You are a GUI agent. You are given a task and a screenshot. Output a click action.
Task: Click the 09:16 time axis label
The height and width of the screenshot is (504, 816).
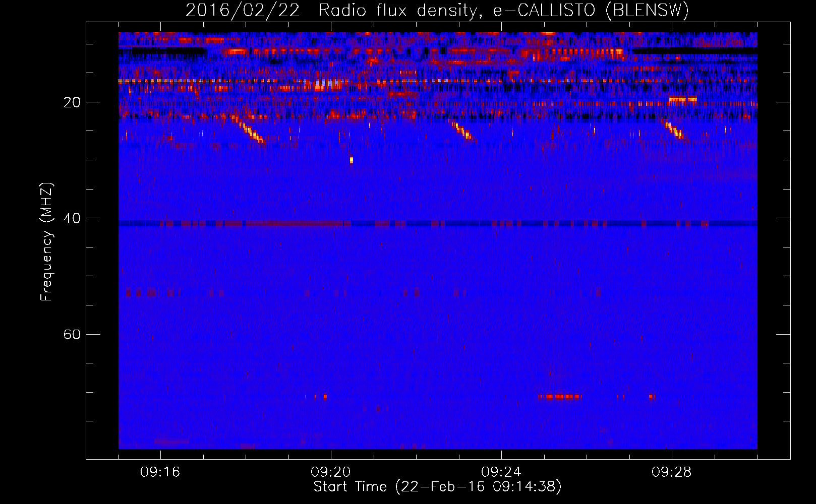coord(160,472)
